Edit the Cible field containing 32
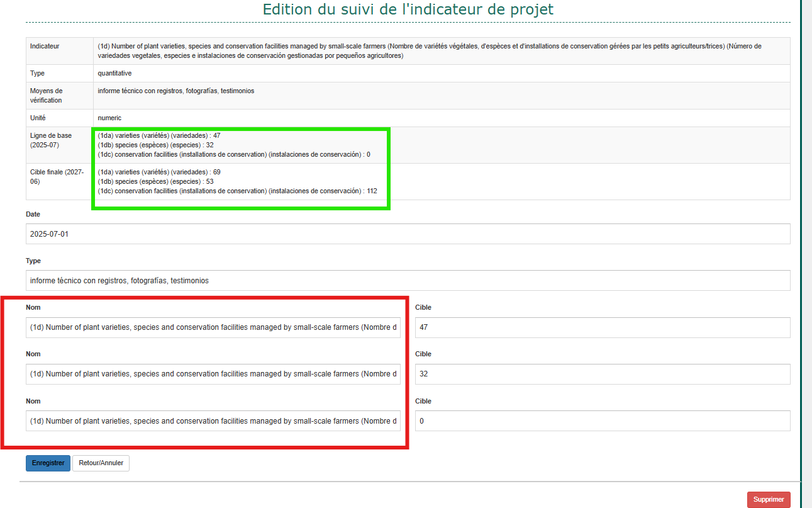The width and height of the screenshot is (812, 508). (x=602, y=374)
